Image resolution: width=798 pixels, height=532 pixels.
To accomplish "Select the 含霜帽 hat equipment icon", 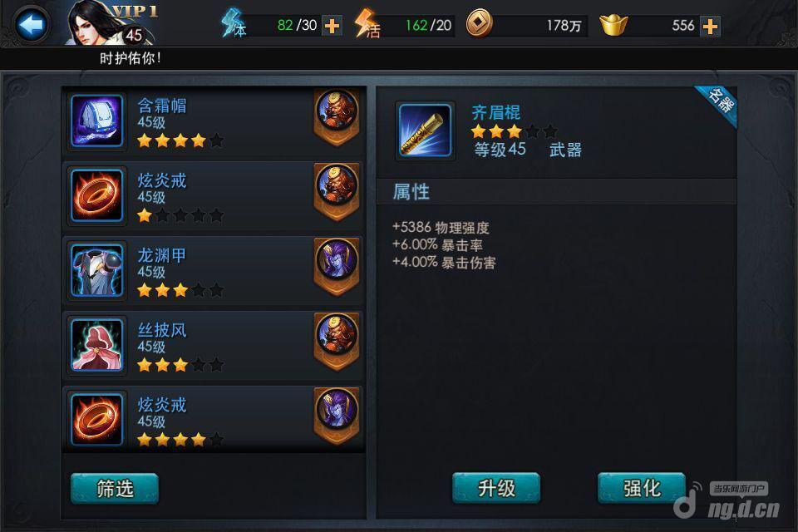I will [96, 121].
